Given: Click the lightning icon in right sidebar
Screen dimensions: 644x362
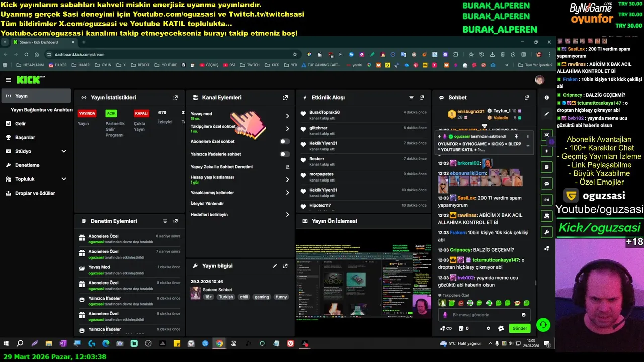Looking at the screenshot, I should [547, 151].
